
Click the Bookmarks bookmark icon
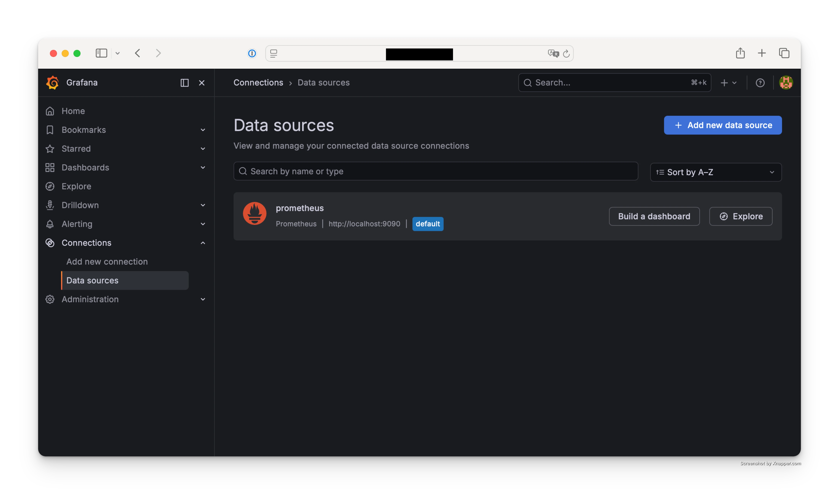click(50, 130)
